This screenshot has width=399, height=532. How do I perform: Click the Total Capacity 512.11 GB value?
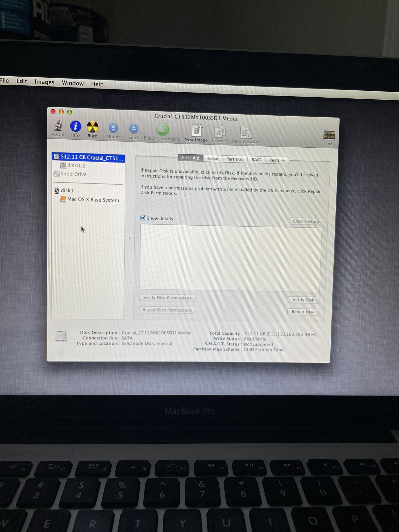[280, 334]
